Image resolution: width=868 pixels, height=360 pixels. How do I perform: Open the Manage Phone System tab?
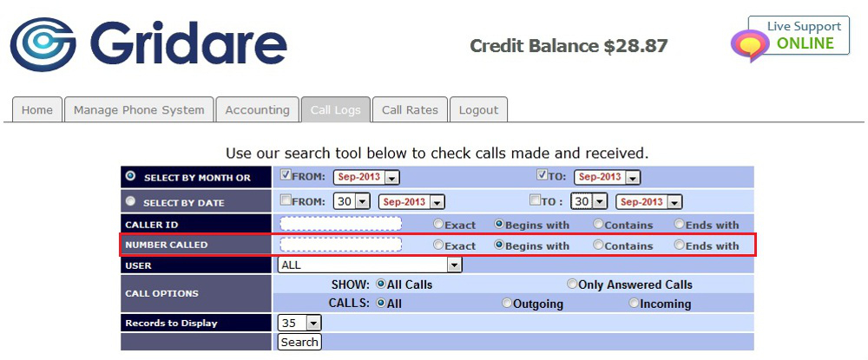coord(139,110)
